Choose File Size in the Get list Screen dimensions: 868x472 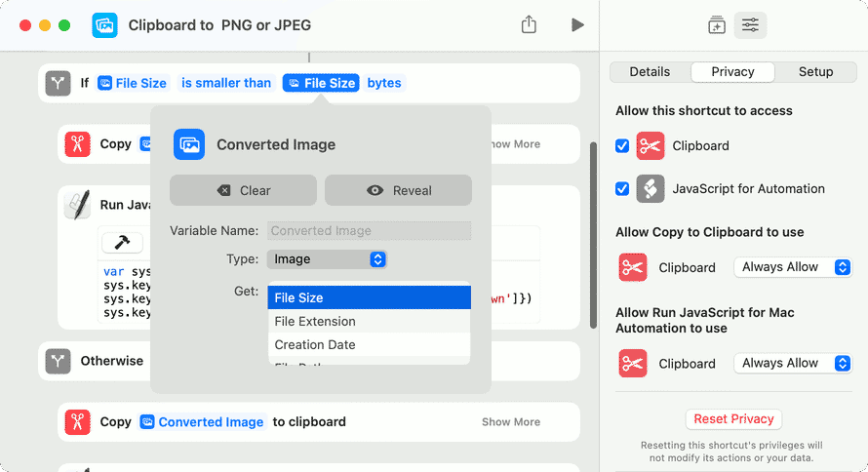click(x=370, y=297)
